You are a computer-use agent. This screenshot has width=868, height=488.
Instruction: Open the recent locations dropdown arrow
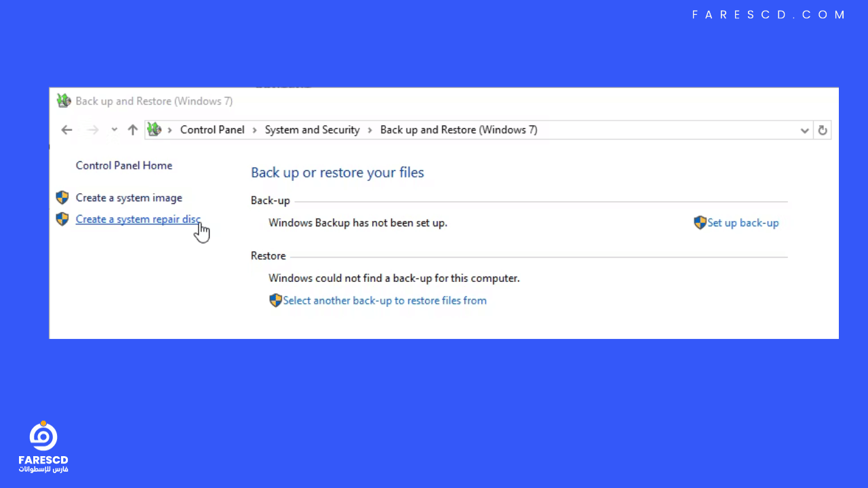tap(114, 130)
